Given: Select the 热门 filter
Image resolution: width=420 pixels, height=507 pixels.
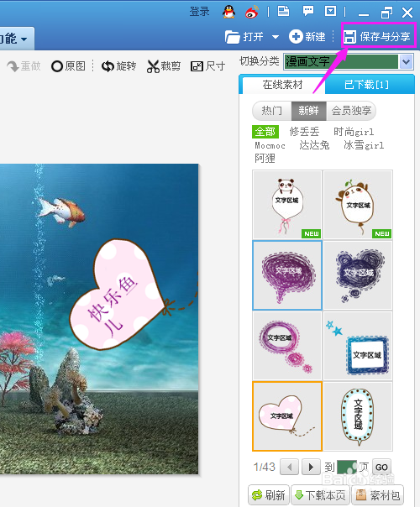Looking at the screenshot, I should 272,111.
